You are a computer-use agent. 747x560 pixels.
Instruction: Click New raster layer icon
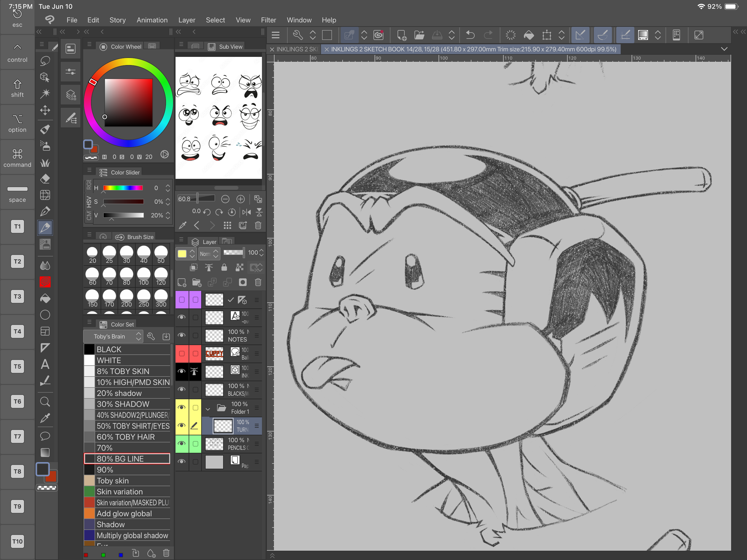pyautogui.click(x=182, y=282)
